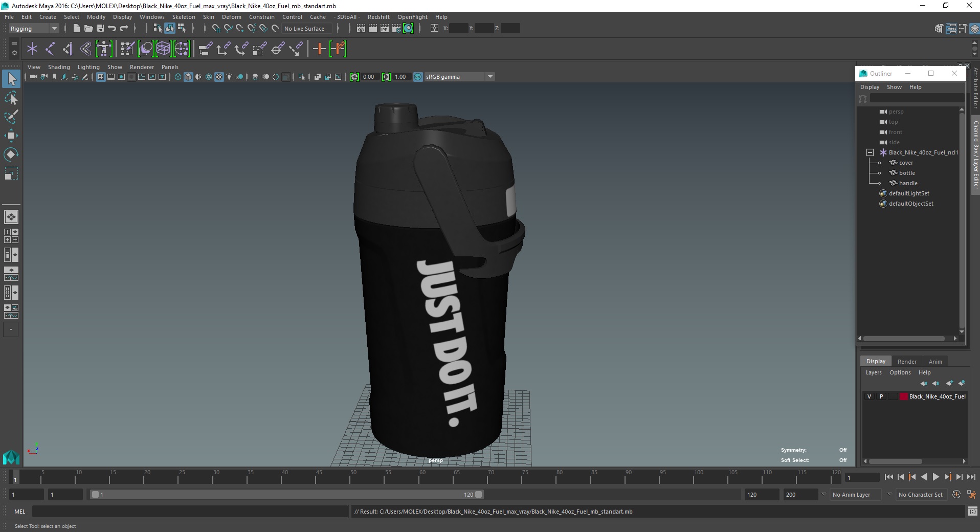Select the arrow Select tool

click(x=11, y=79)
